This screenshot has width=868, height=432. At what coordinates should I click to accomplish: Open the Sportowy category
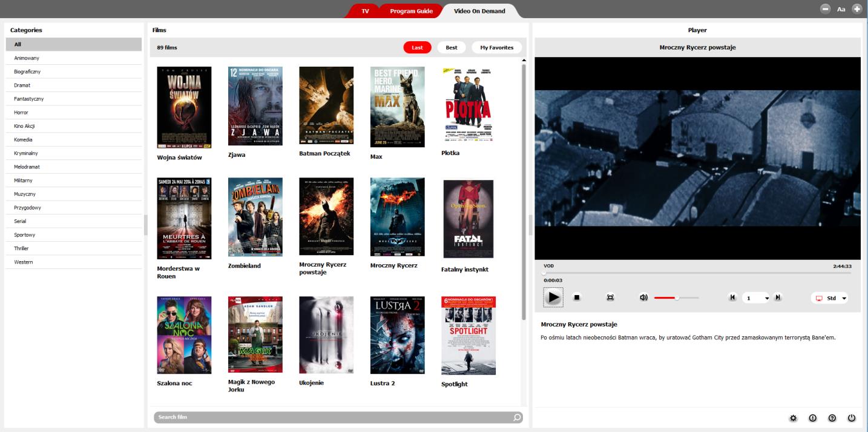tap(74, 235)
